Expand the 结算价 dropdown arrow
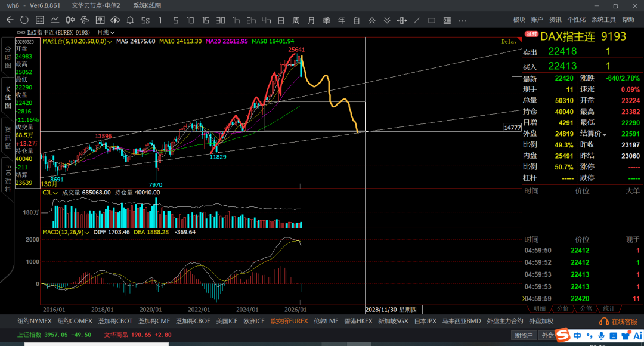 coord(605,134)
